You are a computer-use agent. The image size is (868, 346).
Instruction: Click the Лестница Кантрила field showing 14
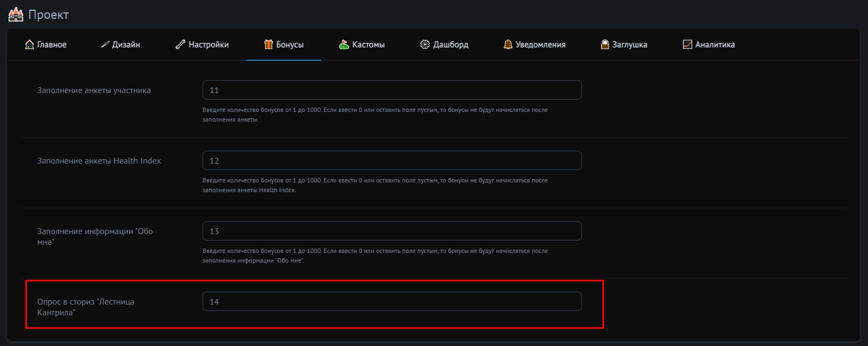coord(392,301)
